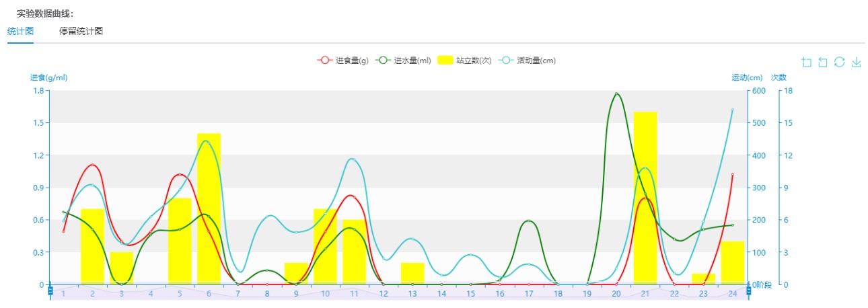Open the 停留统计图 tab
Viewport: 868px width, 308px height.
point(81,31)
